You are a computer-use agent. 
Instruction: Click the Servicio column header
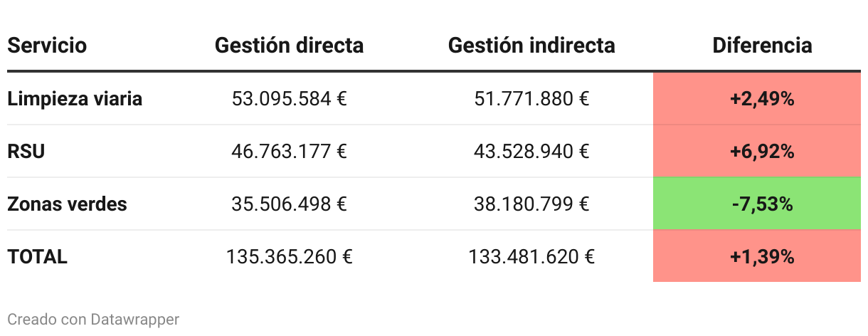pos(47,46)
